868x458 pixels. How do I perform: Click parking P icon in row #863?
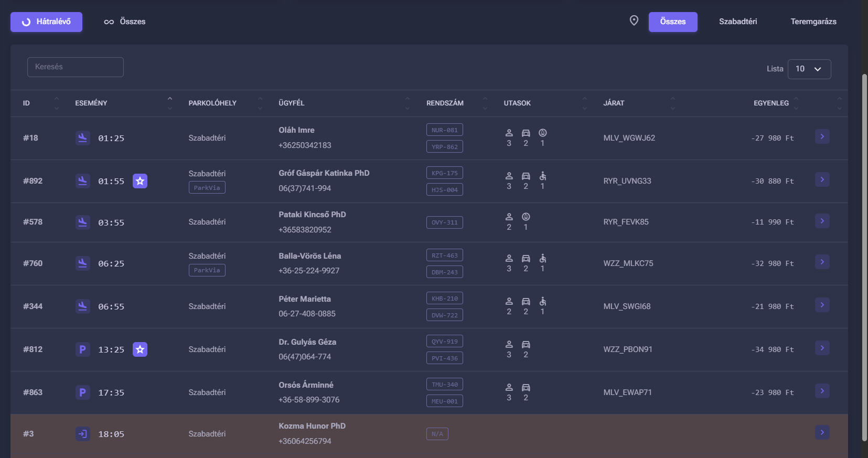pos(82,392)
